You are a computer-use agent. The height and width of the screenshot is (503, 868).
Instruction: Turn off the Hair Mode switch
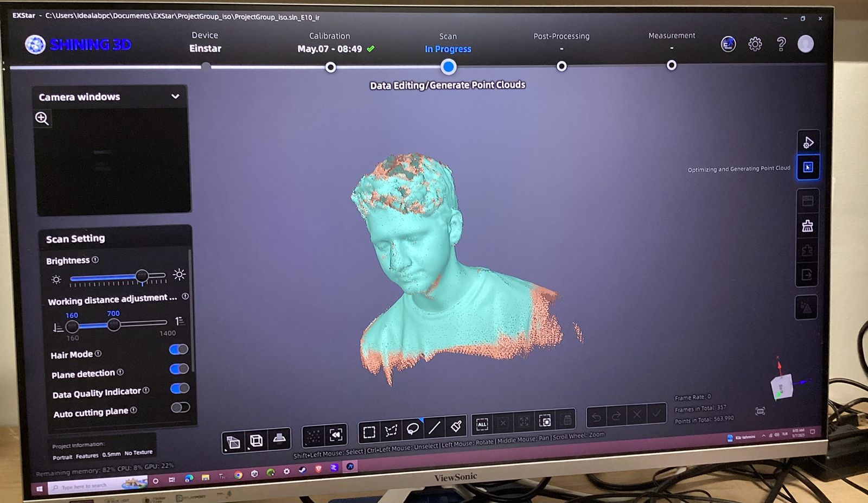178,349
